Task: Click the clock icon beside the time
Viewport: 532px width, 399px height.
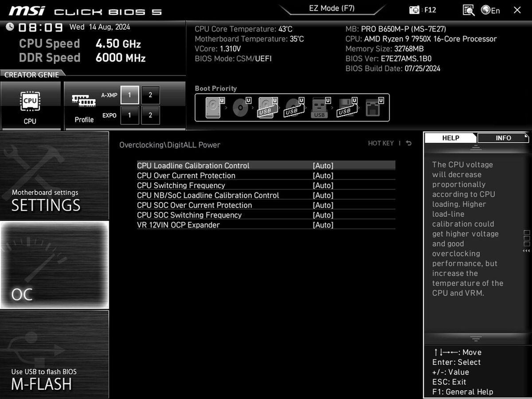Action: pyautogui.click(x=10, y=27)
